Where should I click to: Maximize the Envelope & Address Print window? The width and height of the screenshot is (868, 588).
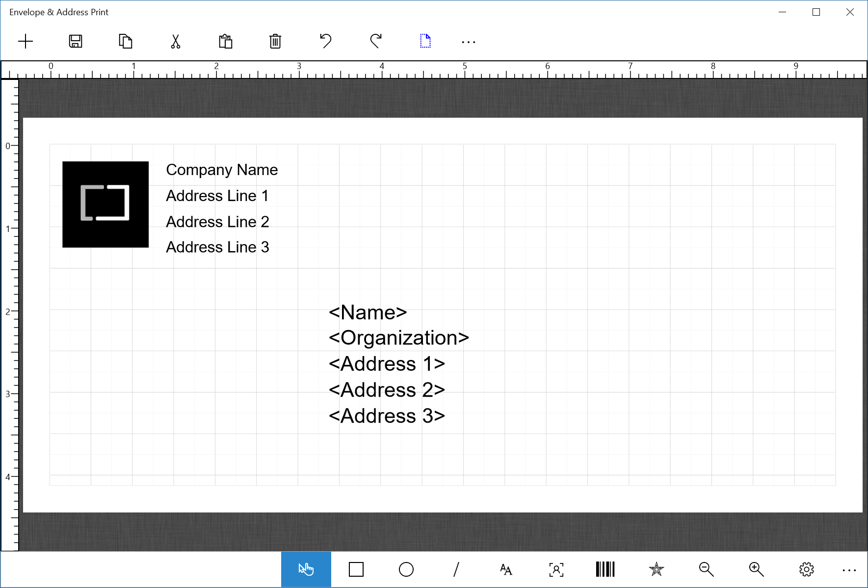tap(816, 12)
